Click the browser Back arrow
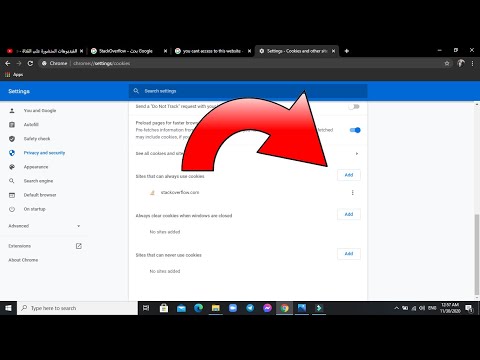The image size is (480, 360). [x=8, y=63]
